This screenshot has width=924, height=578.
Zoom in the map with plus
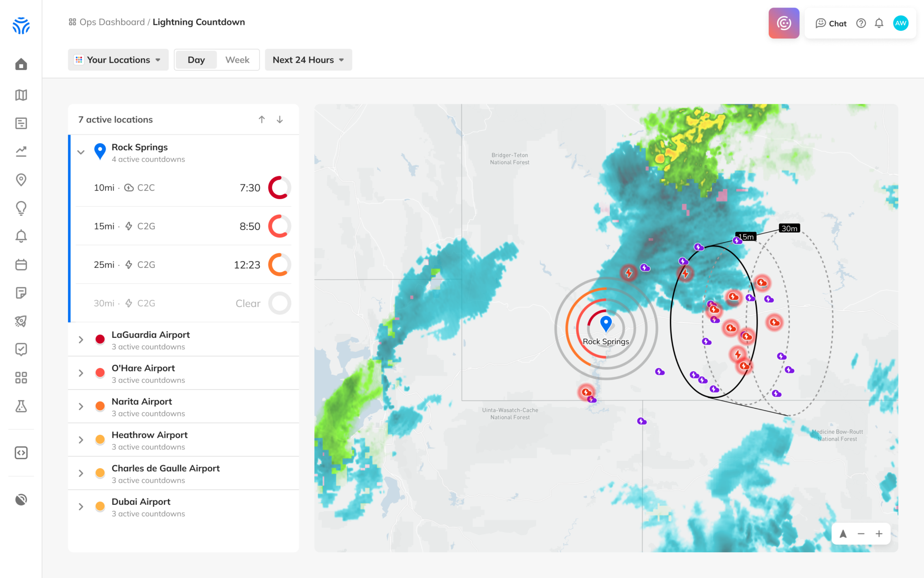(879, 534)
